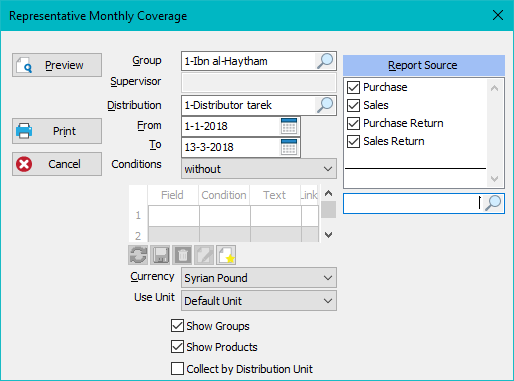Screen dimensions: 514x381
Task: Click the conditions grid scroll-up arrow
Action: tap(328, 193)
